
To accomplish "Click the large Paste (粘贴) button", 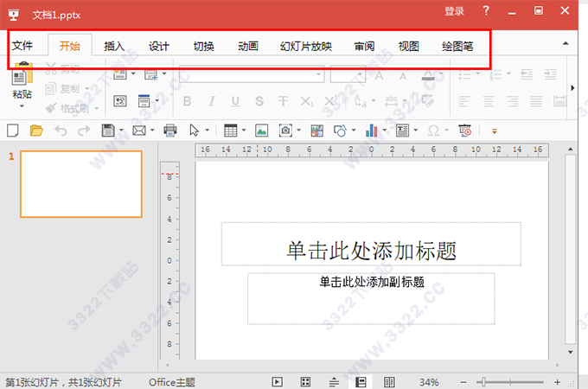I will coord(22,82).
